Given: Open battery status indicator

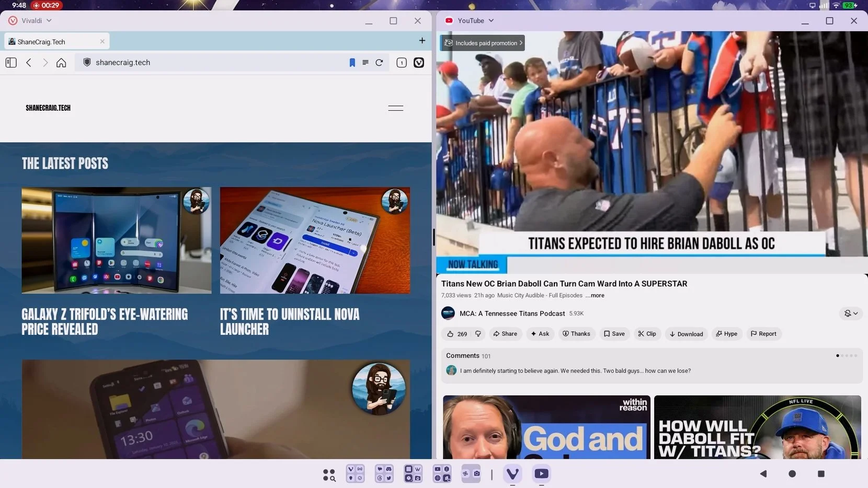Looking at the screenshot, I should pos(850,5).
